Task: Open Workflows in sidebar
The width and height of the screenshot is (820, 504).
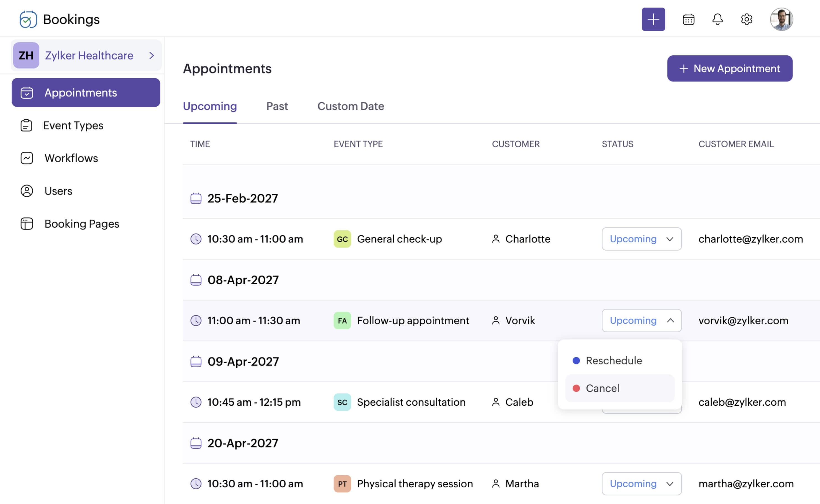Action: (71, 158)
